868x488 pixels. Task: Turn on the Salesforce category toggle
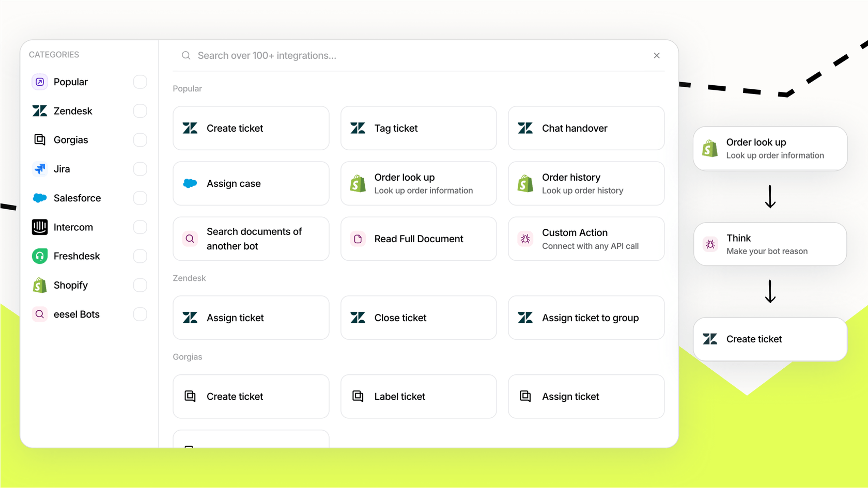139,198
